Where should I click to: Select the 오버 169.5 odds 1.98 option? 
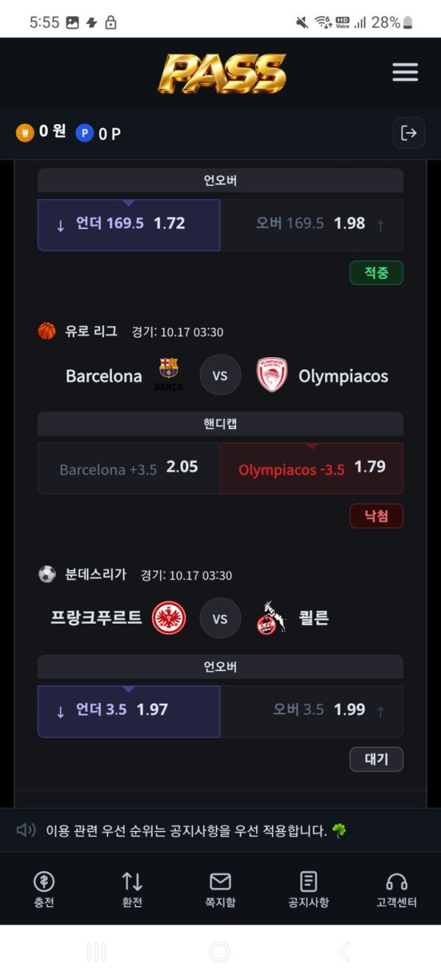[312, 225]
